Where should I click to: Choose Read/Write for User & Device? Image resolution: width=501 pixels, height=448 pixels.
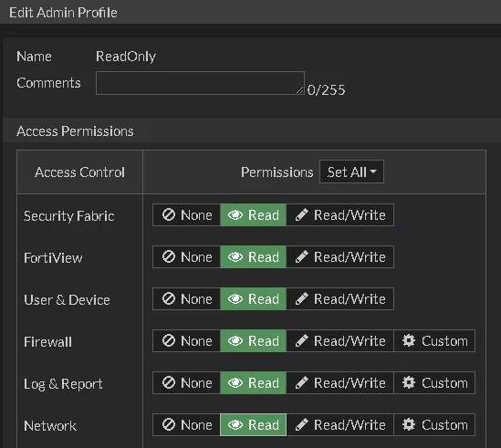[x=340, y=299]
